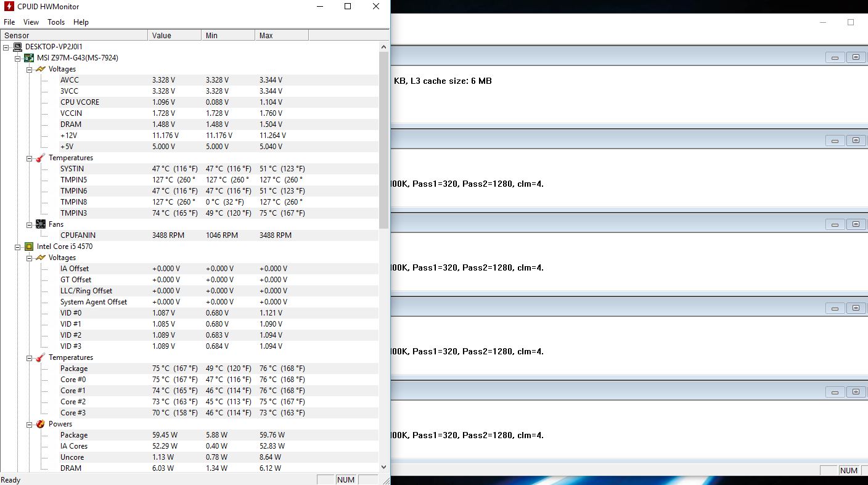Collapse the Intel Core i5 4570 node
This screenshot has height=485, width=868.
click(x=18, y=247)
